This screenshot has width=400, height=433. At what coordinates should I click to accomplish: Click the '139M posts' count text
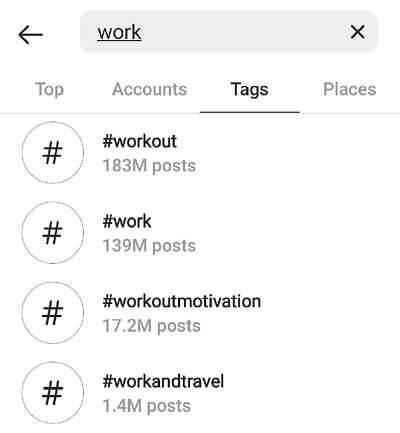pos(149,246)
